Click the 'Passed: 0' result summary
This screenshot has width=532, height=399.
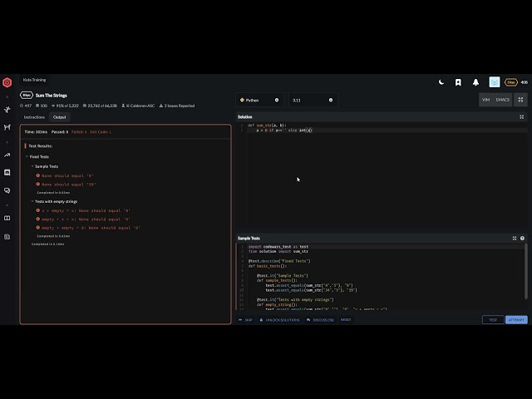coord(60,131)
